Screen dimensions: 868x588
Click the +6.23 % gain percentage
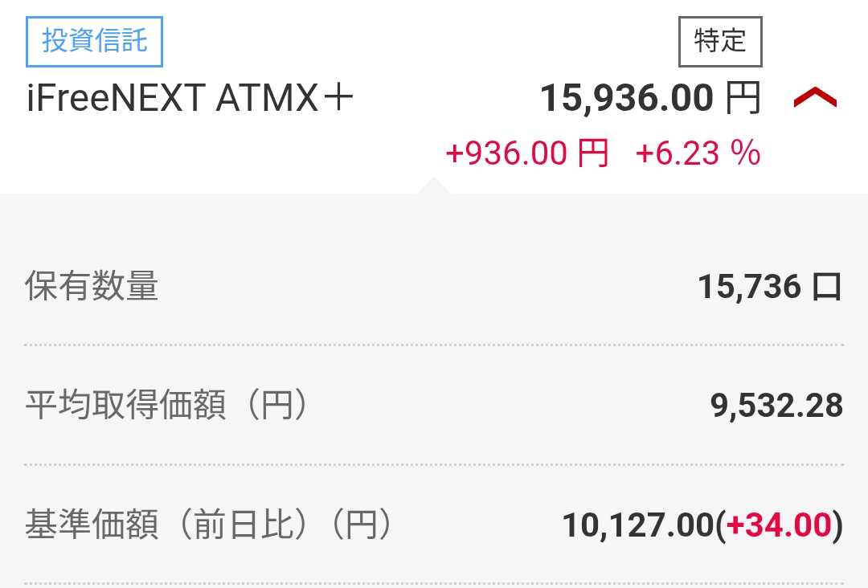tap(698, 153)
